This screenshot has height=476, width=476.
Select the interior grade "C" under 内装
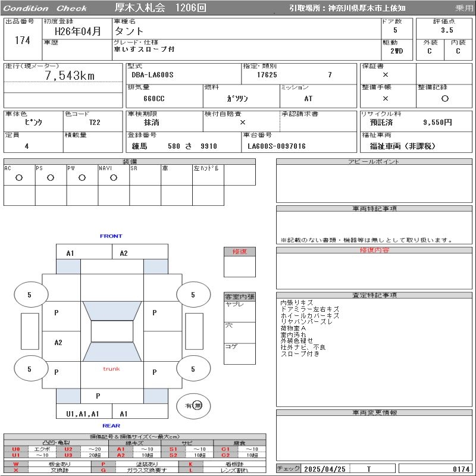click(x=458, y=51)
